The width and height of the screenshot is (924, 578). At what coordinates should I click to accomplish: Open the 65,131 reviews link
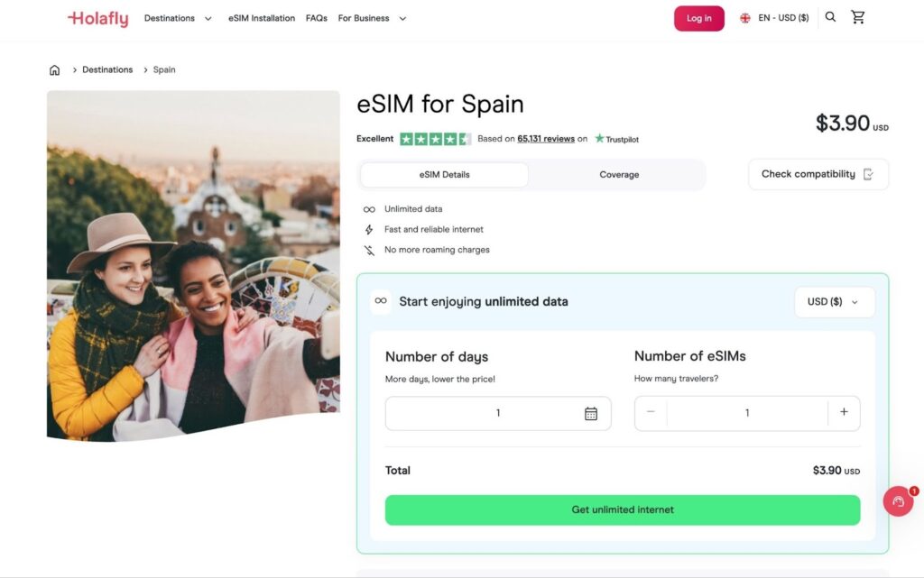click(x=546, y=139)
